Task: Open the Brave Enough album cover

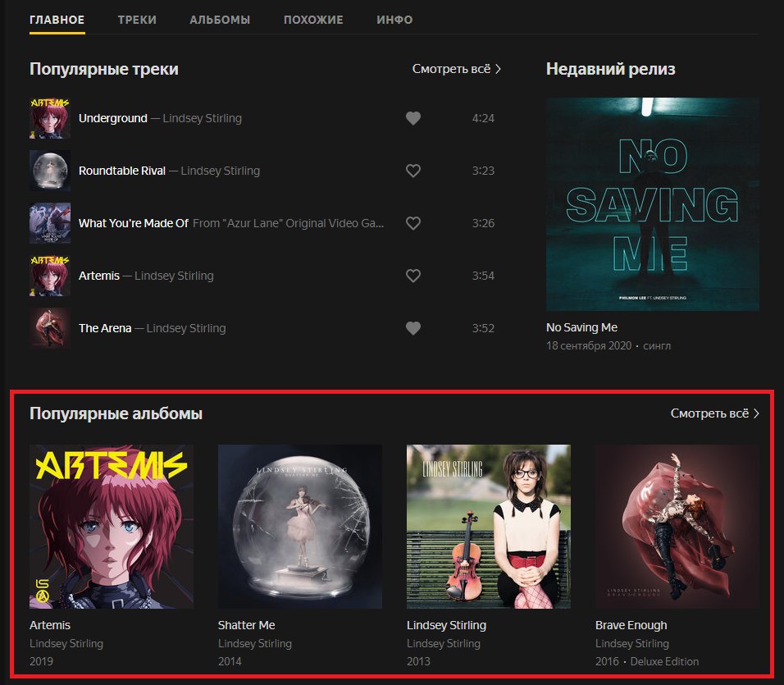Action: [677, 527]
